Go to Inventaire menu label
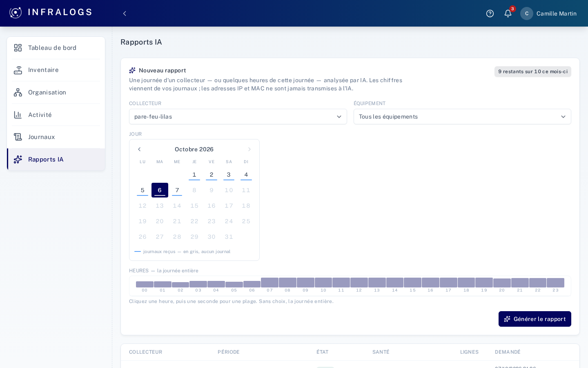This screenshot has height=368, width=588. click(43, 70)
